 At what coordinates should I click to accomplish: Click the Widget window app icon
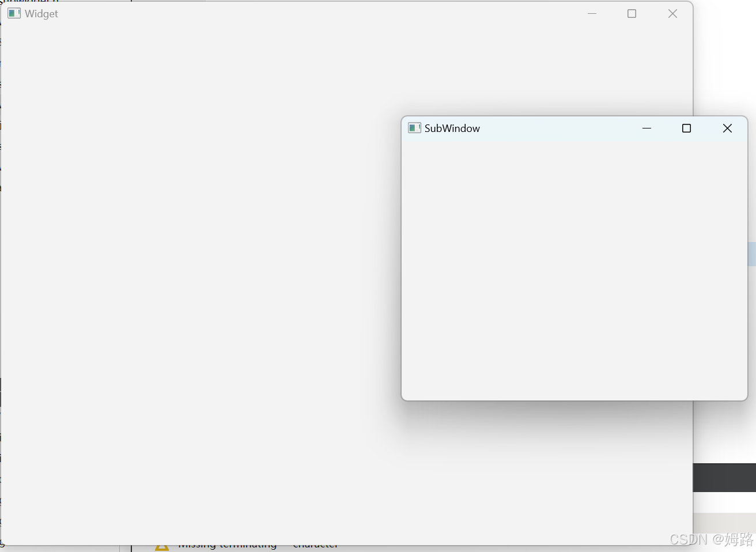(x=14, y=13)
